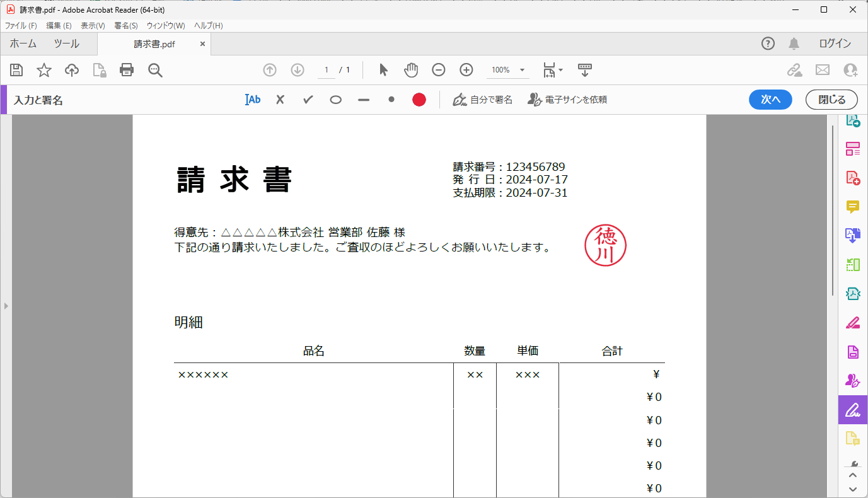868x498 pixels.
Task: Open the ヘルプ(H) menu
Action: [x=208, y=26]
